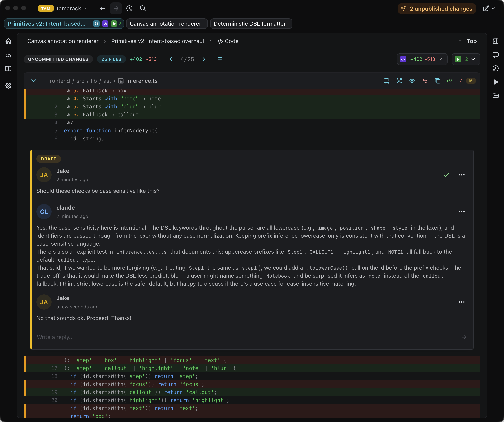This screenshot has height=422, width=504.
Task: Toggle the right side panel layout icon
Action: 495,41
